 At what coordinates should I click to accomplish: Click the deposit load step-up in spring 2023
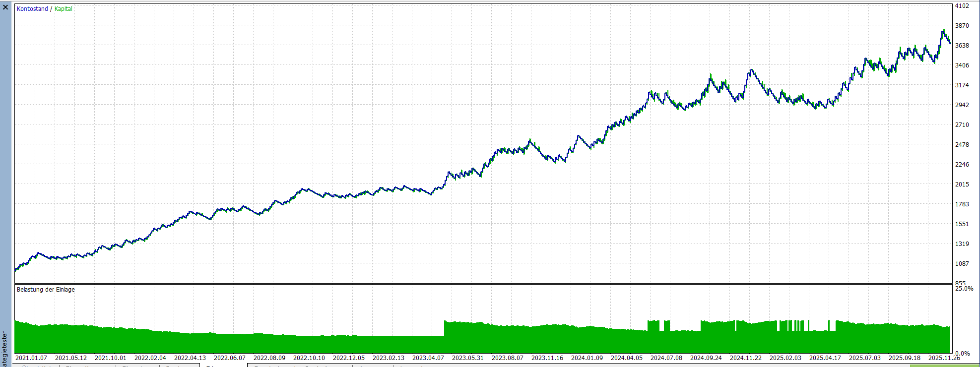click(x=445, y=321)
